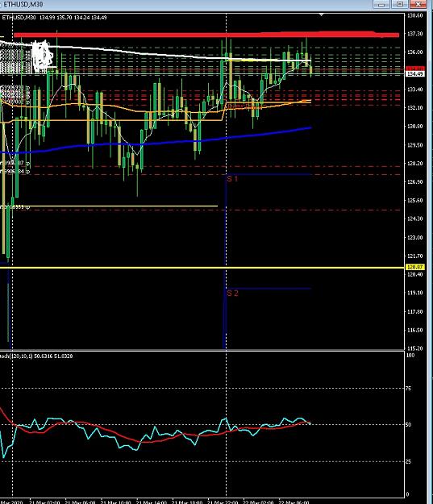This screenshot has width=433, height=504.
Task: Click the yellow 120.87 price label
Action: click(415, 267)
